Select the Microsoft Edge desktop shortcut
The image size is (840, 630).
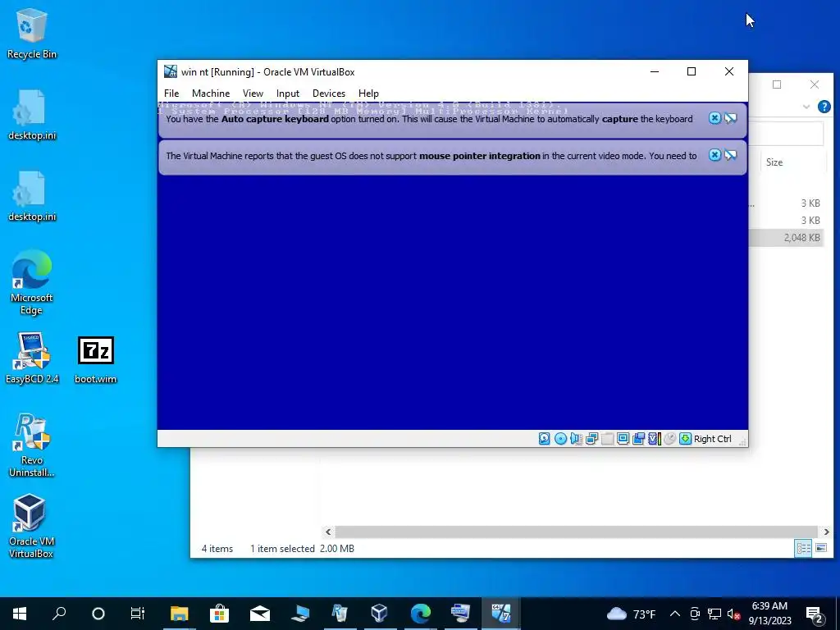tap(32, 282)
